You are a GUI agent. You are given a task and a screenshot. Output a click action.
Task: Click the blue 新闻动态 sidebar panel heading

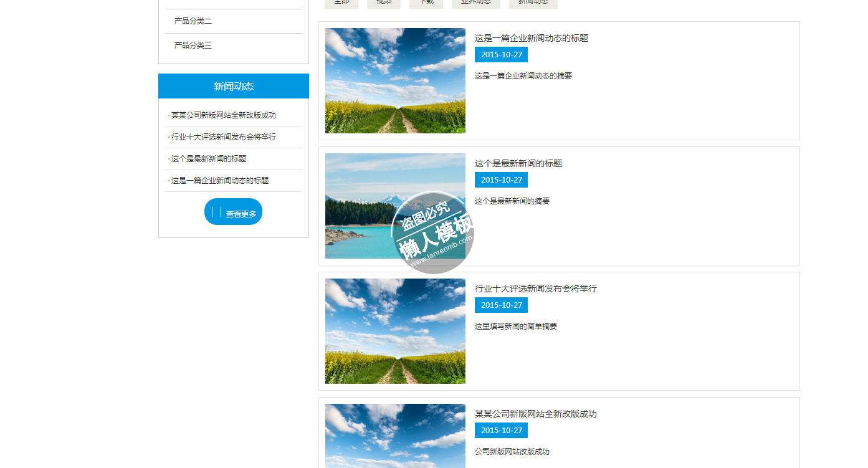coord(234,86)
